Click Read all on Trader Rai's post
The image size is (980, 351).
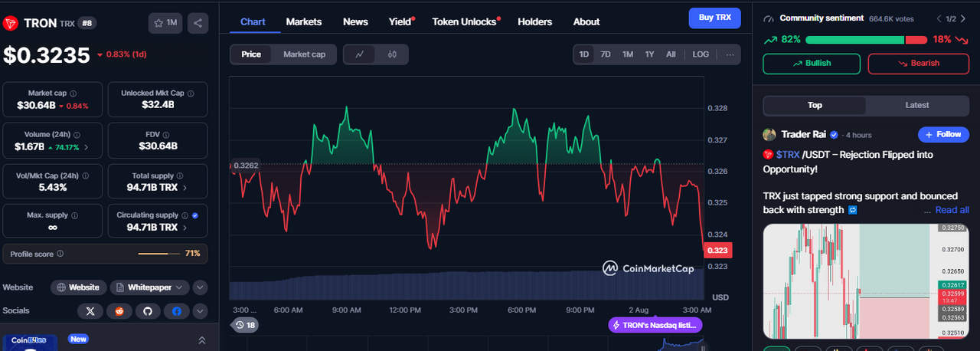tap(952, 210)
